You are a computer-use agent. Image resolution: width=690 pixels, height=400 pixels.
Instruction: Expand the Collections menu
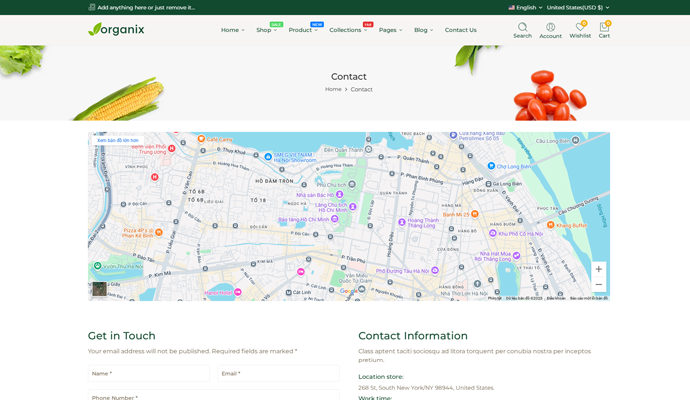click(347, 30)
